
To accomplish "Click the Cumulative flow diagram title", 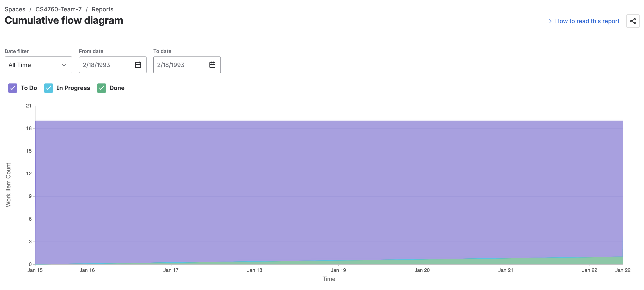I will (64, 20).
